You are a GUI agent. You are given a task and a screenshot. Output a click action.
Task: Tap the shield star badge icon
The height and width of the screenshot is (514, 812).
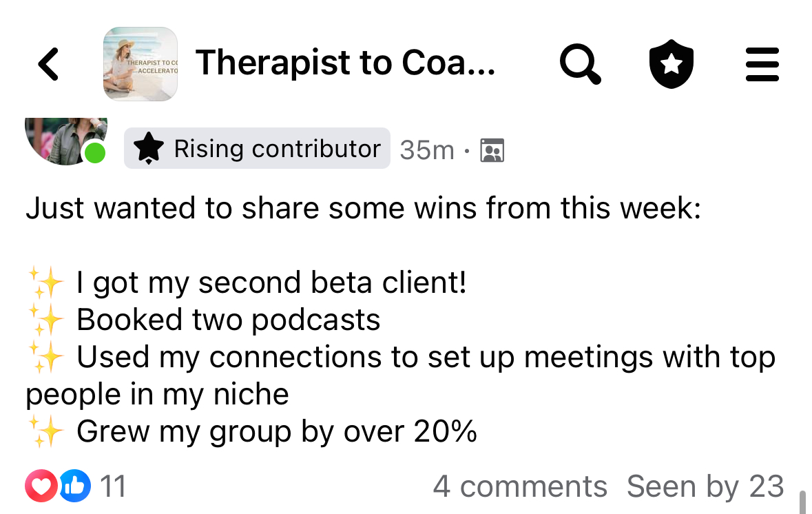tap(672, 64)
